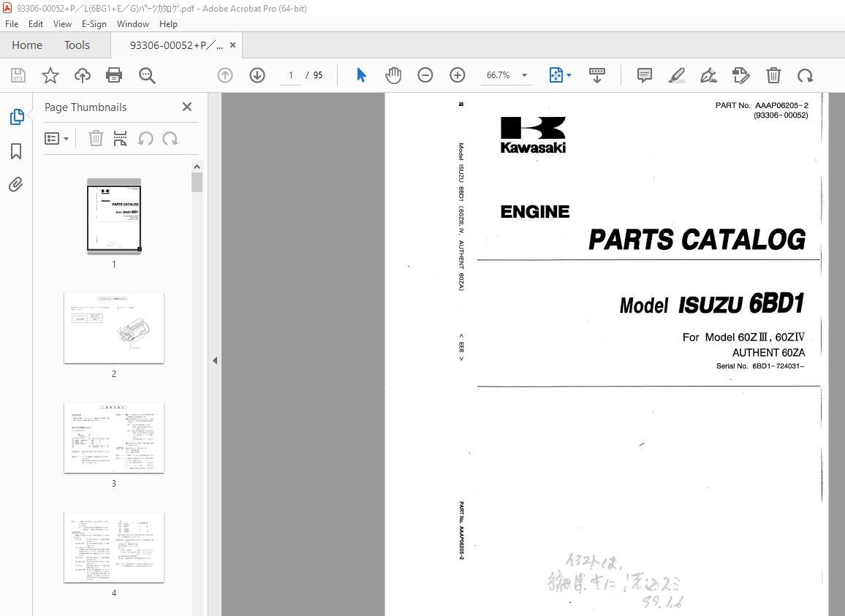Go to next page arrow

(x=257, y=75)
